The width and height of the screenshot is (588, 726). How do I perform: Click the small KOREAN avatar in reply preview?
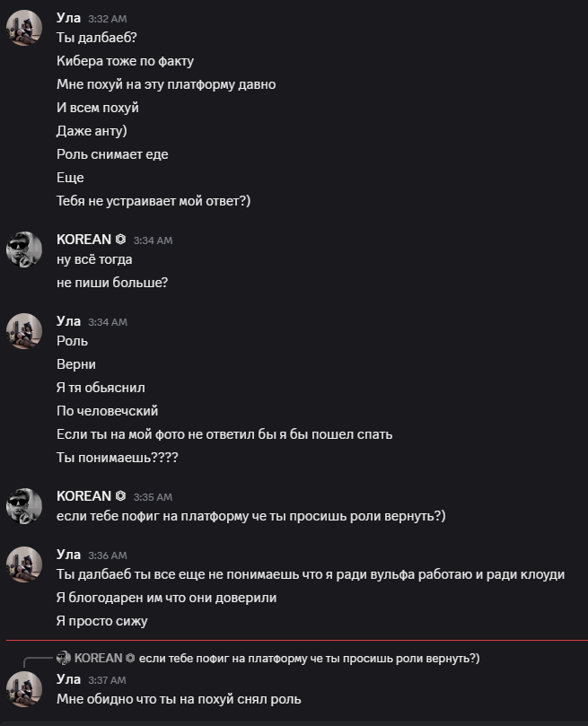point(64,658)
